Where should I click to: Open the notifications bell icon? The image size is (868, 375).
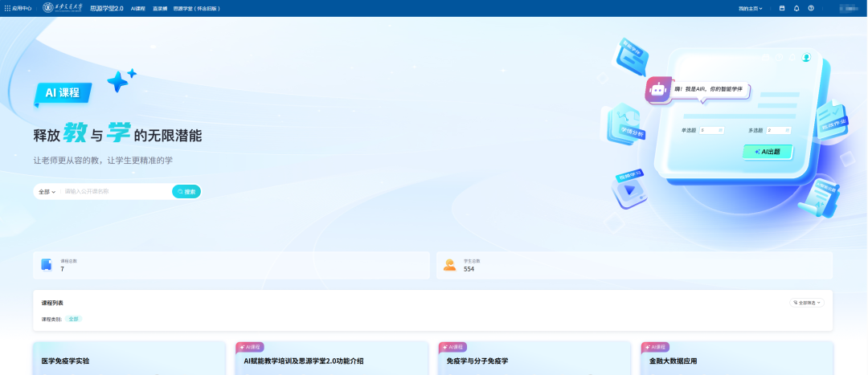tap(796, 8)
